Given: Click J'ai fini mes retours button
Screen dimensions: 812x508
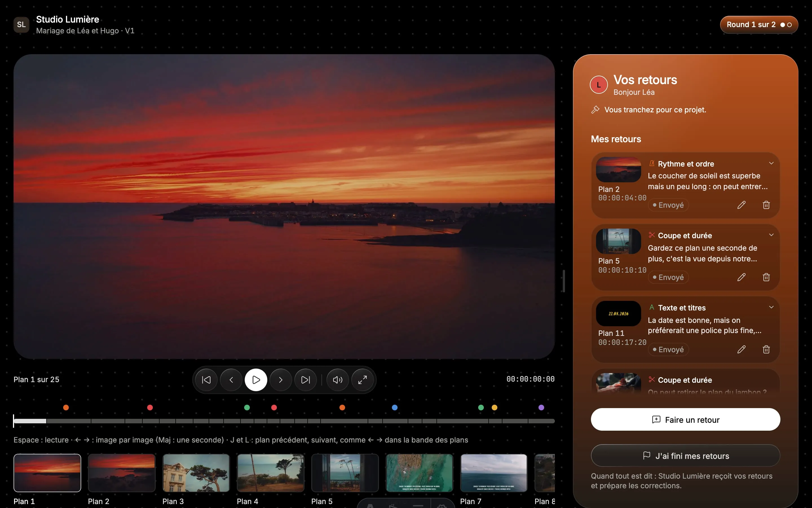Looking at the screenshot, I should [x=685, y=456].
